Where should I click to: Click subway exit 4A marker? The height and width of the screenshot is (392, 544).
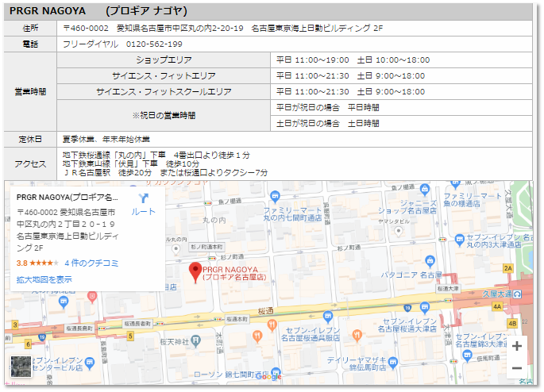coord(497,307)
